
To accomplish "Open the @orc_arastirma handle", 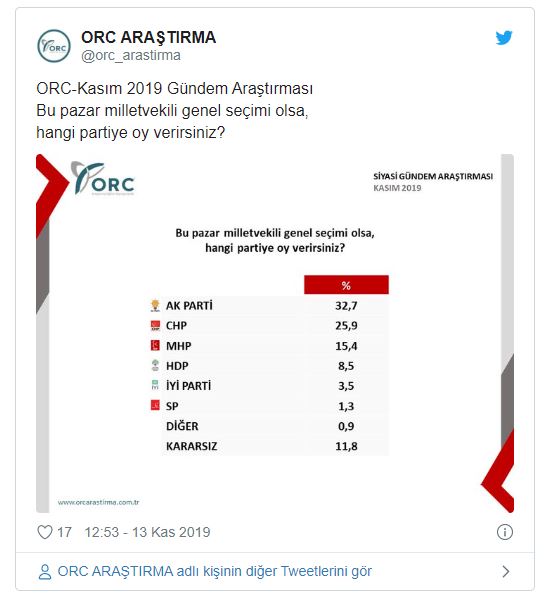I will click(x=131, y=56).
